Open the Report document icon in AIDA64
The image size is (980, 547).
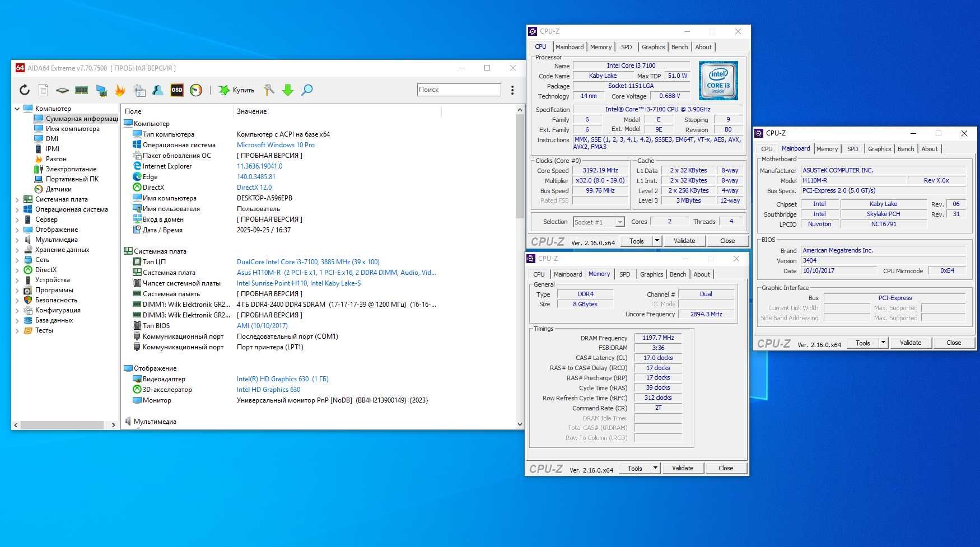pyautogui.click(x=43, y=90)
